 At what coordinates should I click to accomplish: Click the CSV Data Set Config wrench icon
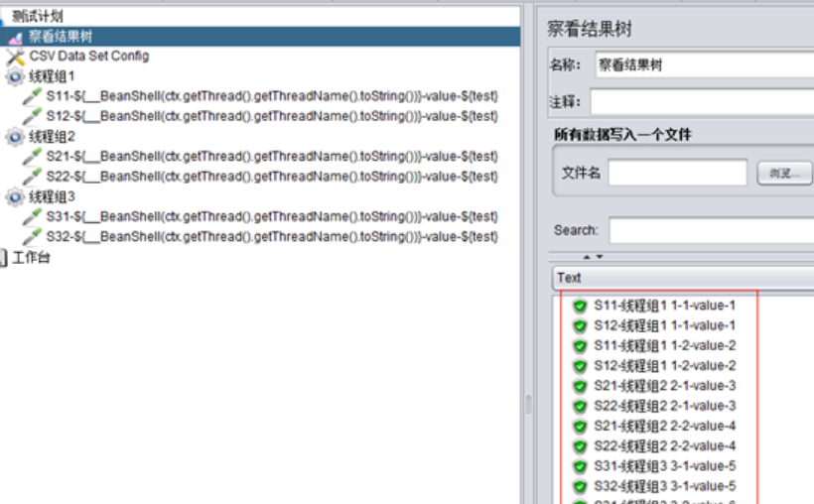point(16,57)
